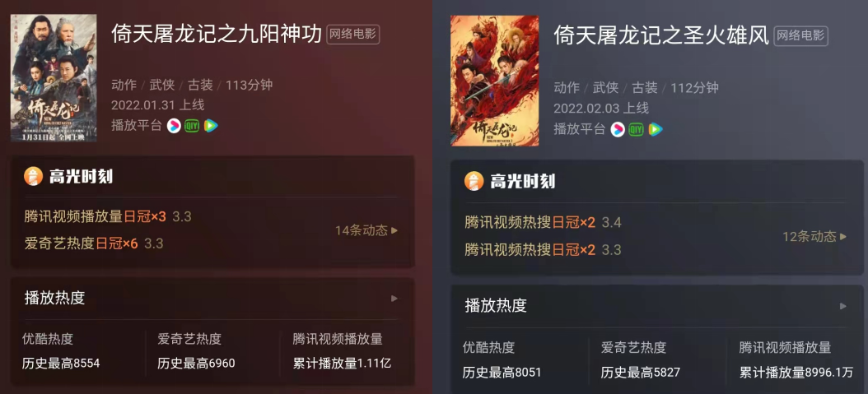Expand 12条动态 updates list
The image size is (868, 394).
(x=814, y=237)
